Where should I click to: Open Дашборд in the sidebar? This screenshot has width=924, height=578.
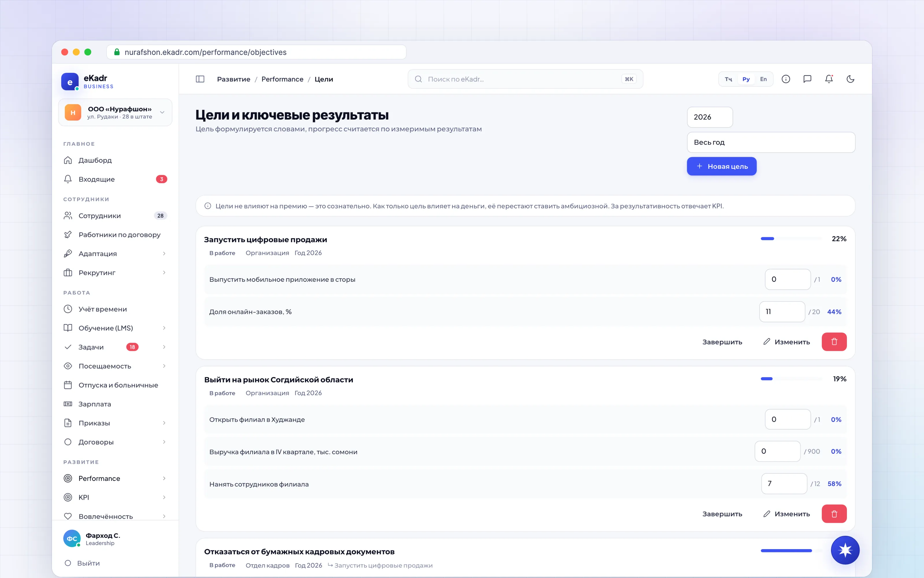[x=115, y=160]
